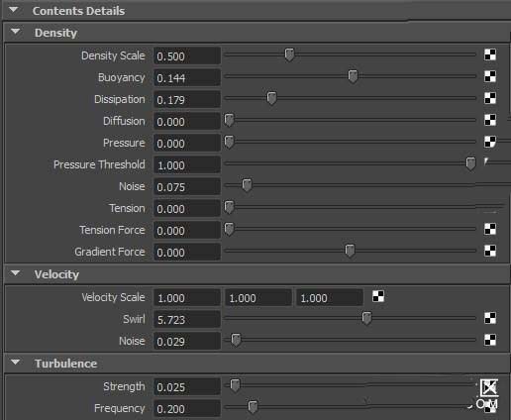The width and height of the screenshot is (511, 420).
Task: Click the Tension slider handle
Action: pyautogui.click(x=229, y=207)
